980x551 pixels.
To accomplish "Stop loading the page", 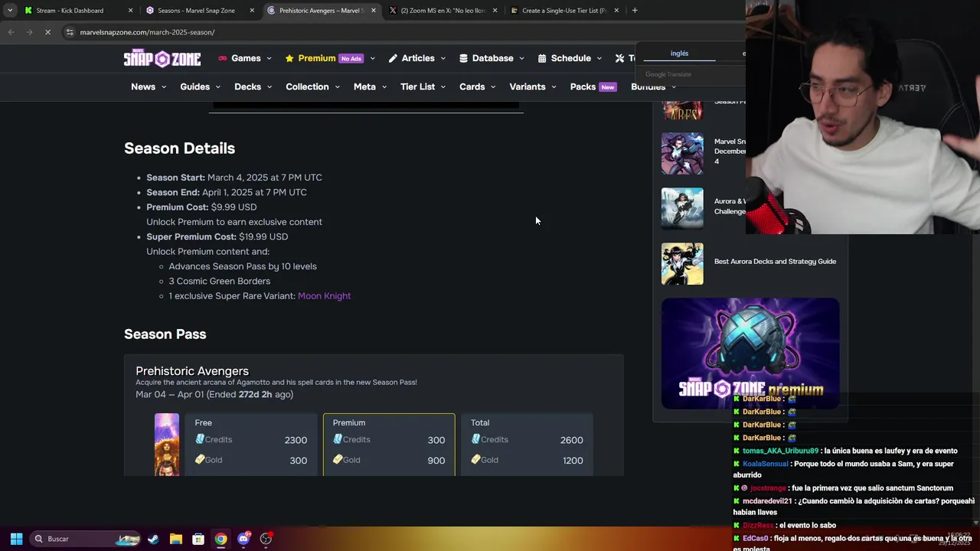I will pyautogui.click(x=47, y=32).
